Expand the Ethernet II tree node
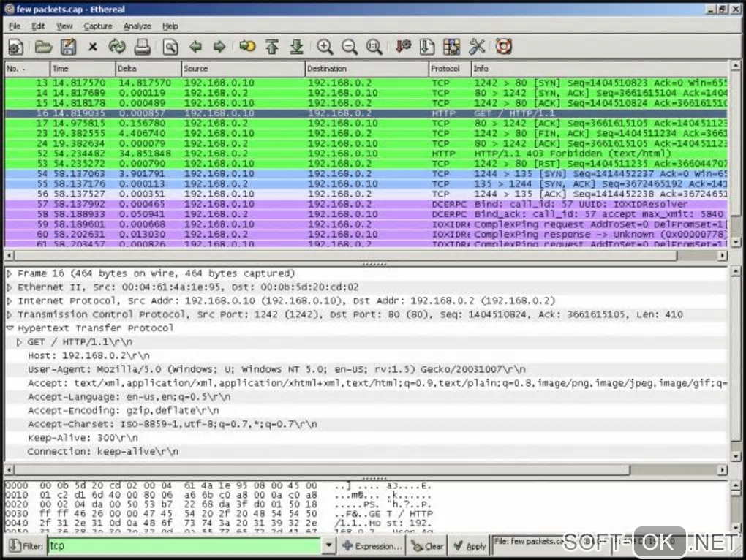This screenshot has height=560, width=746. coord(10,287)
